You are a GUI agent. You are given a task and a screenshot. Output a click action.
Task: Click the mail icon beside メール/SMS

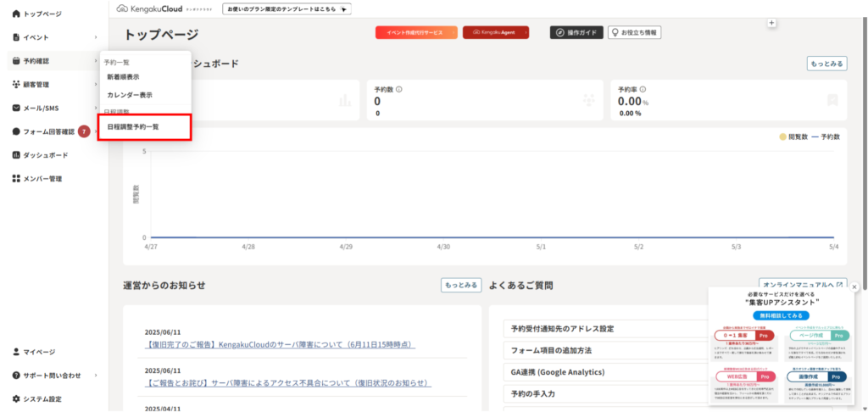16,108
